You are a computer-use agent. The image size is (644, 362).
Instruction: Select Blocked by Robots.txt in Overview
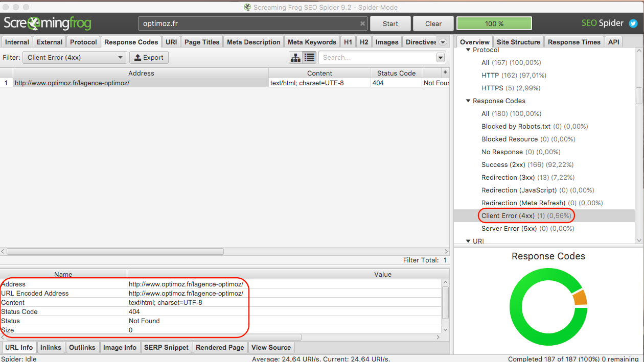(x=535, y=127)
